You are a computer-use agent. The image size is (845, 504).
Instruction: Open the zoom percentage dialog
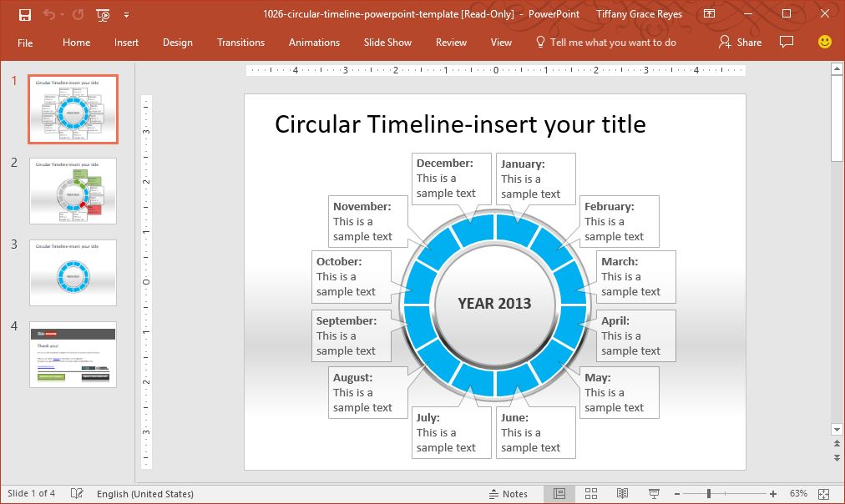click(x=797, y=494)
